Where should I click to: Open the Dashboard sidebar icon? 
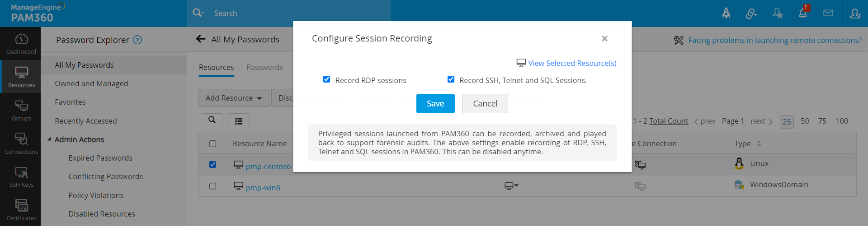tap(21, 44)
